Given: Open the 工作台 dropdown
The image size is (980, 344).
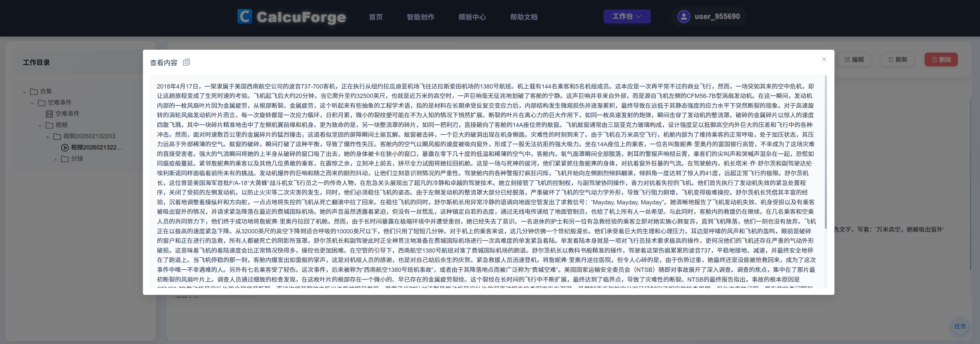Looking at the screenshot, I should point(627,16).
